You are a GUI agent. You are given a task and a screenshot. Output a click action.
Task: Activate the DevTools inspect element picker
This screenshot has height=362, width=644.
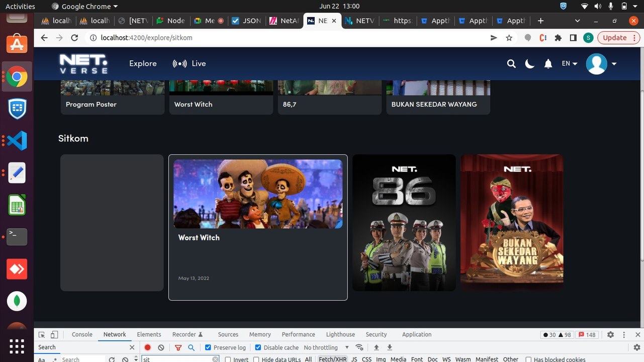coord(42,334)
